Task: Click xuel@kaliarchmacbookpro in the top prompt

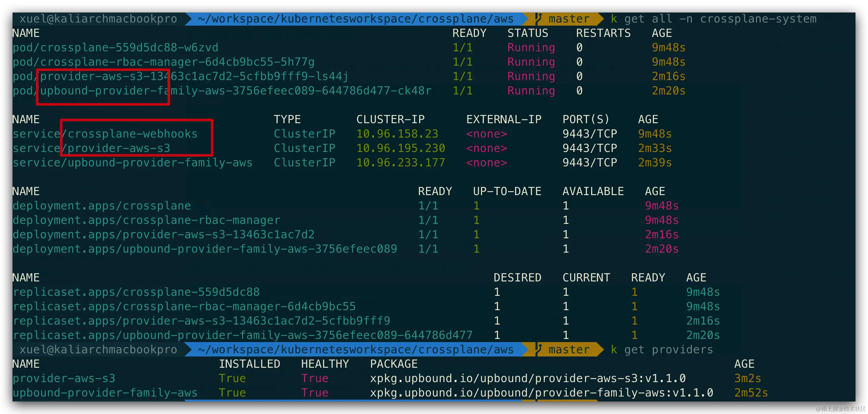Action: [98, 19]
